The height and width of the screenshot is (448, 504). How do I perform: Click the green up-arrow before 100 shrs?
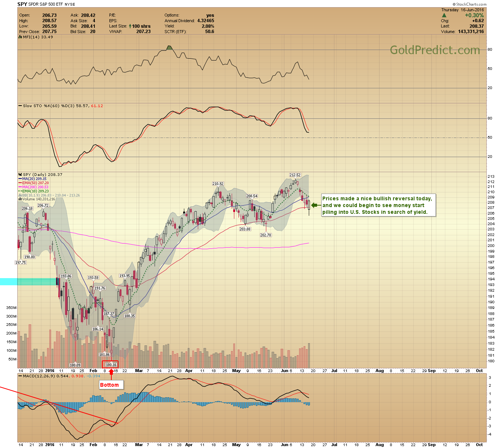[x=130, y=26]
